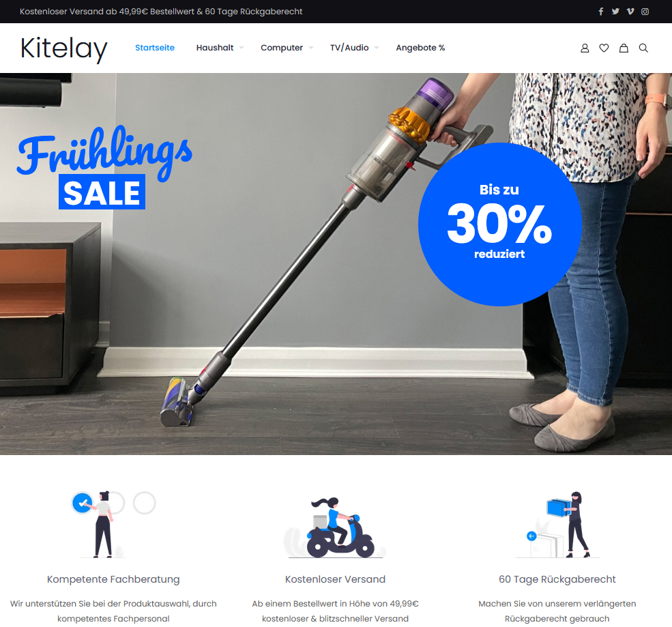Click the 60 Tage Rückgaberecht heading

[x=557, y=579]
